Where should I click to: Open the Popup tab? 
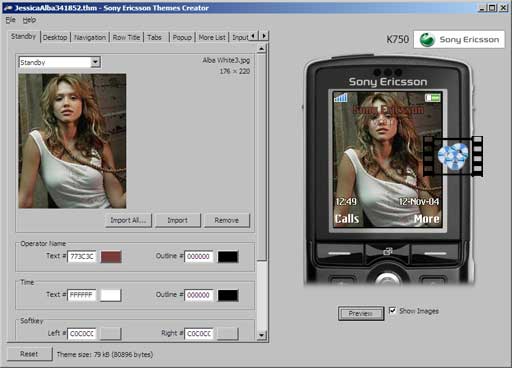click(182, 38)
